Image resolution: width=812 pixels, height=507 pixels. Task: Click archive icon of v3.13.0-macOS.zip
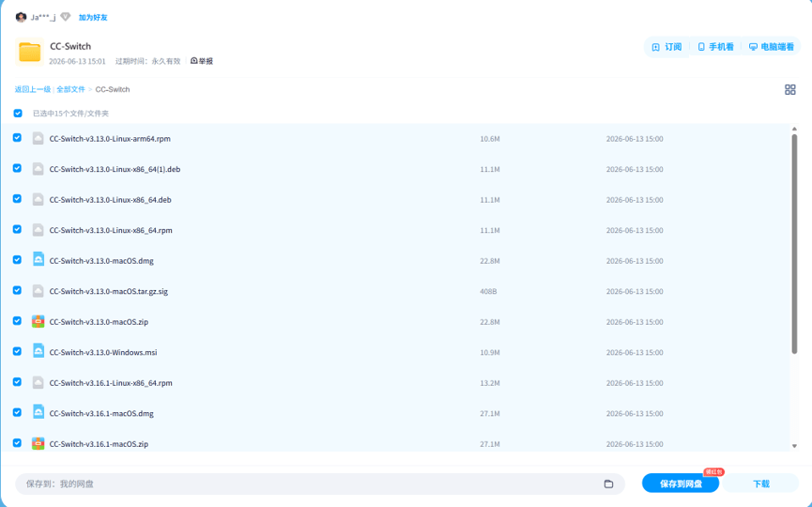[x=38, y=322]
